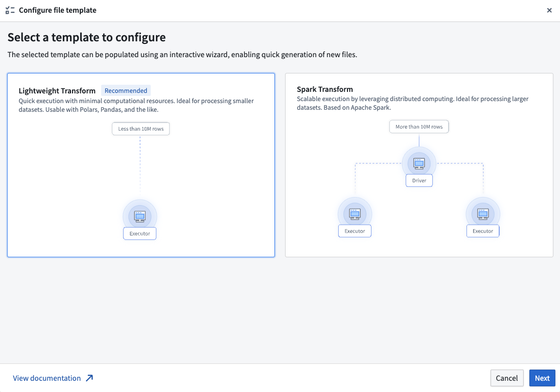
Task: Click the Lightweight Transform executor computer icon
Action: pos(139,216)
